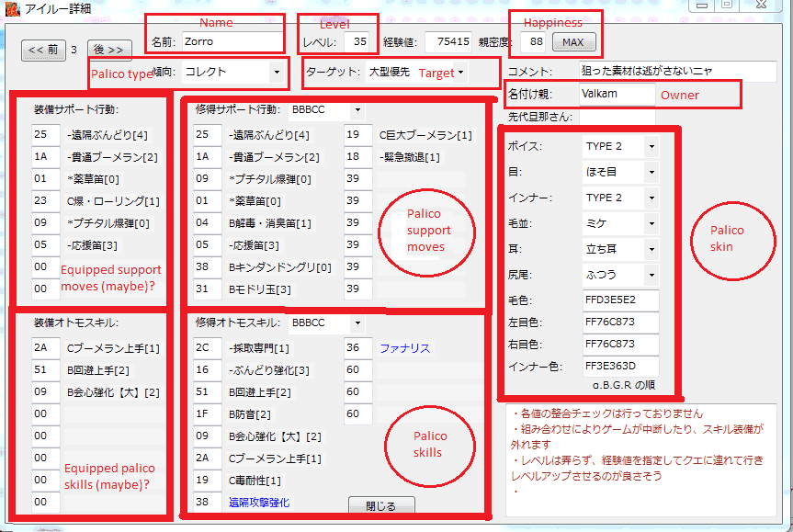Image resolution: width=793 pixels, height=532 pixels.
Task: Click equipped skill code field 2A
Action: [46, 348]
